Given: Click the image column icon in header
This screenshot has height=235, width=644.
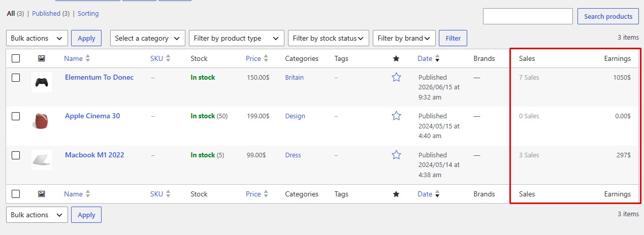Looking at the screenshot, I should [41, 58].
